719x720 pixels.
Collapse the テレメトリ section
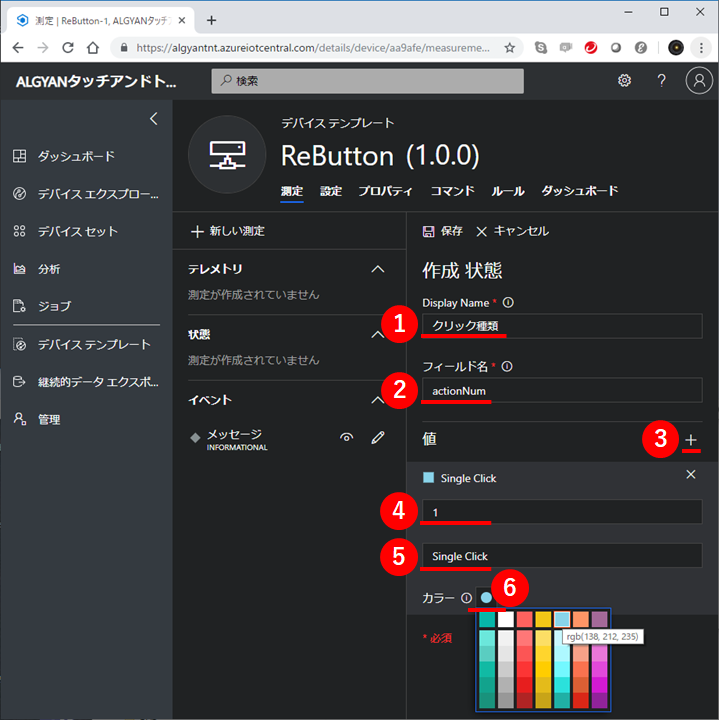click(377, 269)
